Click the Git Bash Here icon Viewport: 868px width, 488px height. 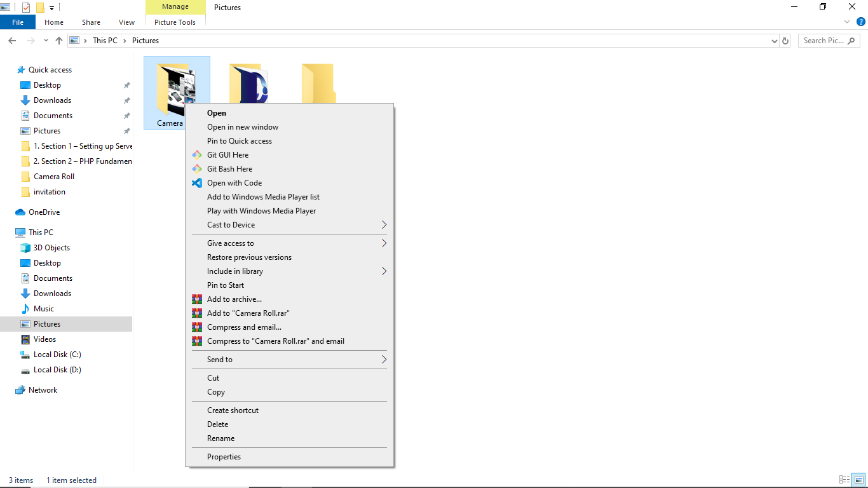click(197, 169)
